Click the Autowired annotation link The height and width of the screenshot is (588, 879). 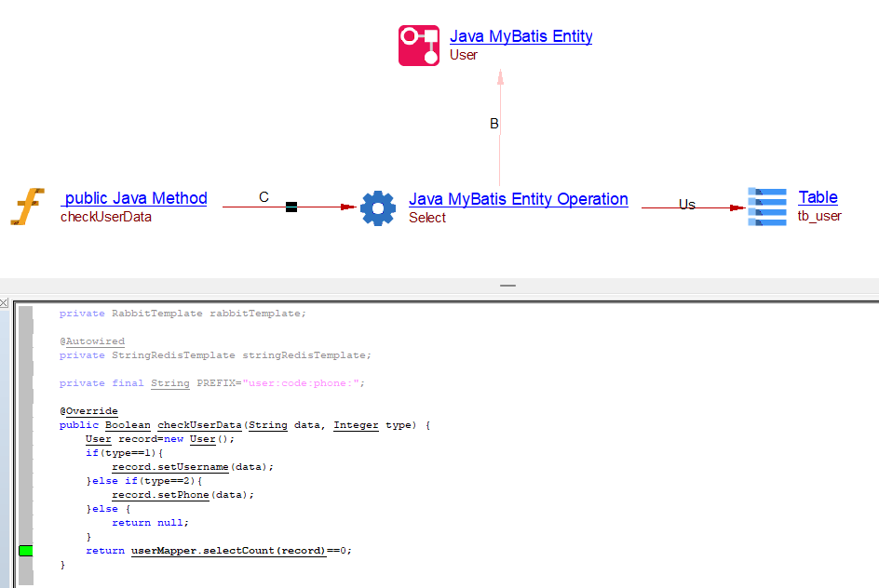(x=94, y=341)
